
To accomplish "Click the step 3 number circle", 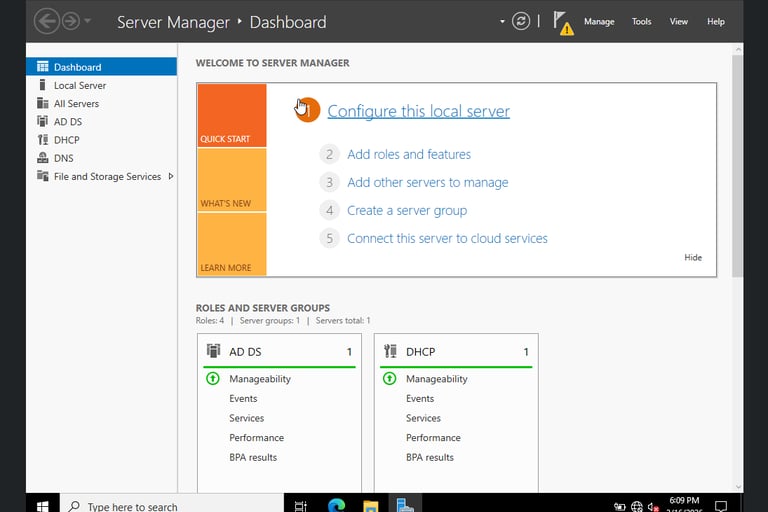I will click(x=329, y=182).
